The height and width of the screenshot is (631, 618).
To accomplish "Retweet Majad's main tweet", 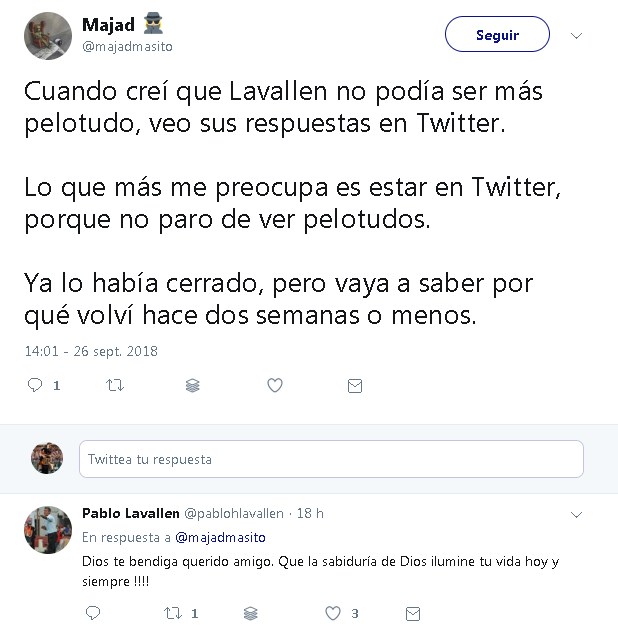I will tap(115, 385).
